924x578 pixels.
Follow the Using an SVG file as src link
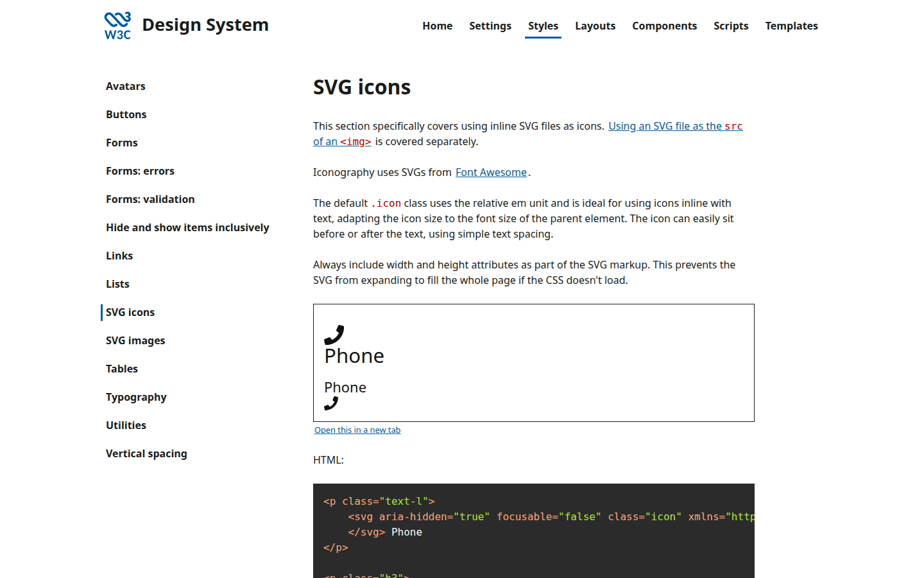click(675, 126)
